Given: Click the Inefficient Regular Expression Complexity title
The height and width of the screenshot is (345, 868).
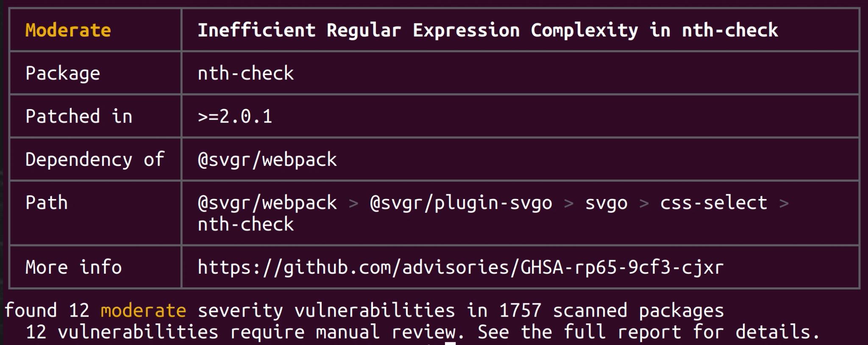Looking at the screenshot, I should tap(487, 30).
